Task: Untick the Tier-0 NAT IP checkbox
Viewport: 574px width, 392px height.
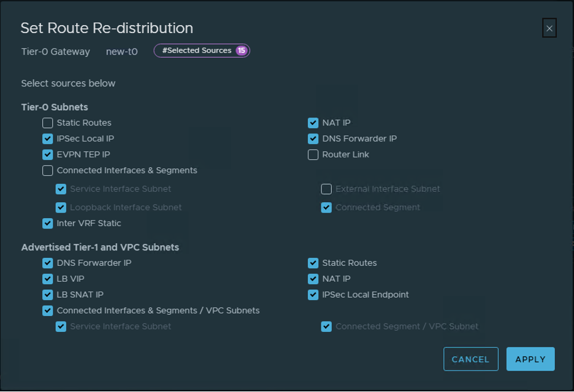Action: pyautogui.click(x=313, y=123)
